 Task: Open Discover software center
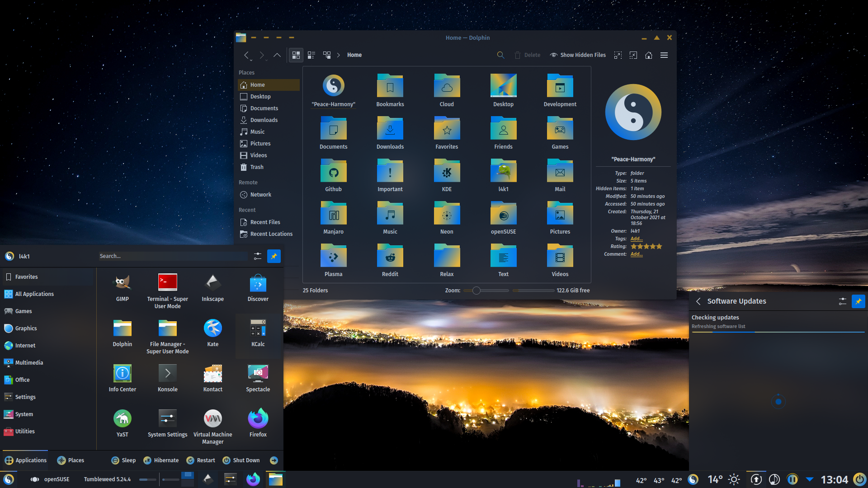pyautogui.click(x=258, y=288)
